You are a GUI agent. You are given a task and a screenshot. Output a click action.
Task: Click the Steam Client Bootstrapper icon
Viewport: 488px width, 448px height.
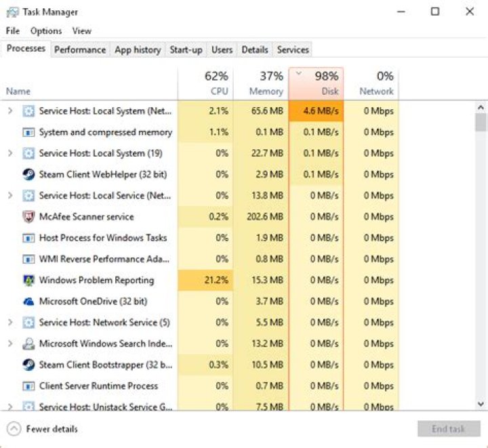coord(28,365)
